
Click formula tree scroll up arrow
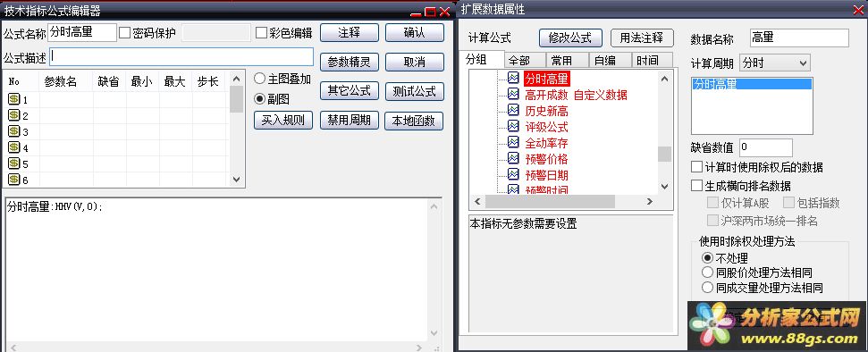pos(665,79)
